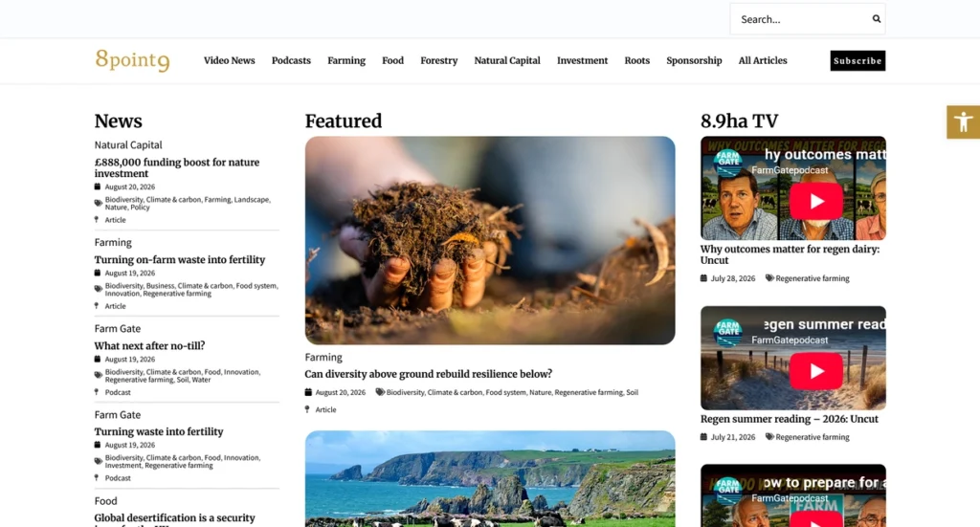Play the 'Why outcomes matter' video
Screen dimensions: 980x527
pos(816,201)
